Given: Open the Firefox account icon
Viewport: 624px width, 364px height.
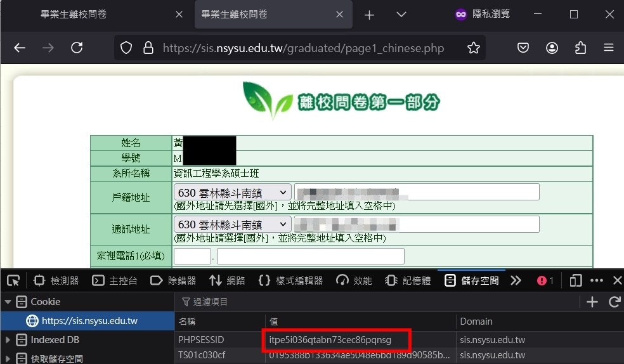Looking at the screenshot, I should click(552, 48).
